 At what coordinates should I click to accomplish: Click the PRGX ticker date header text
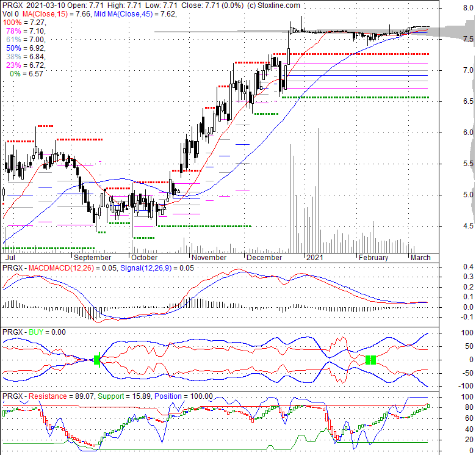click(x=34, y=5)
